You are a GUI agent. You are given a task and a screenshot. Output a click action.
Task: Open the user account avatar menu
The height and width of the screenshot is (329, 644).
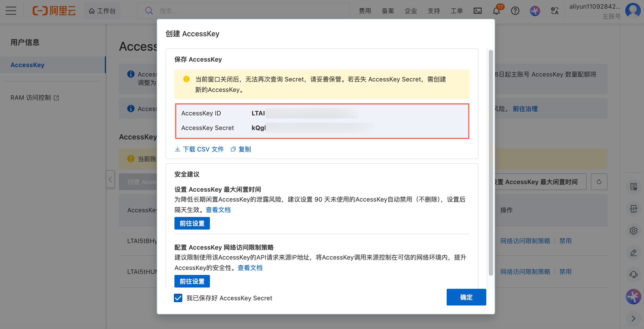tap(633, 11)
